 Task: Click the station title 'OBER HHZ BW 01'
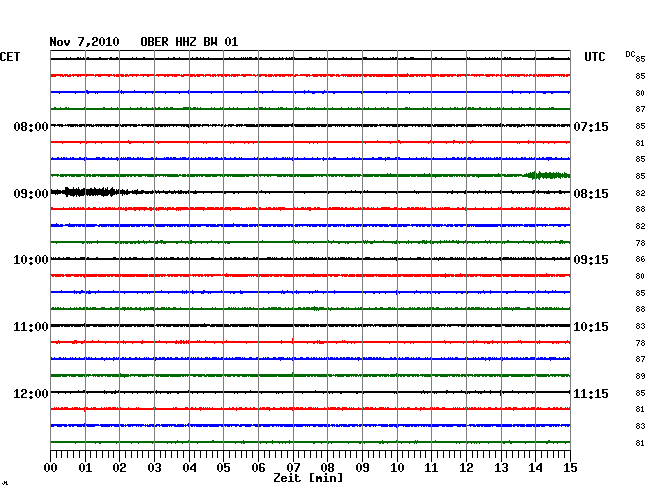coord(189,42)
